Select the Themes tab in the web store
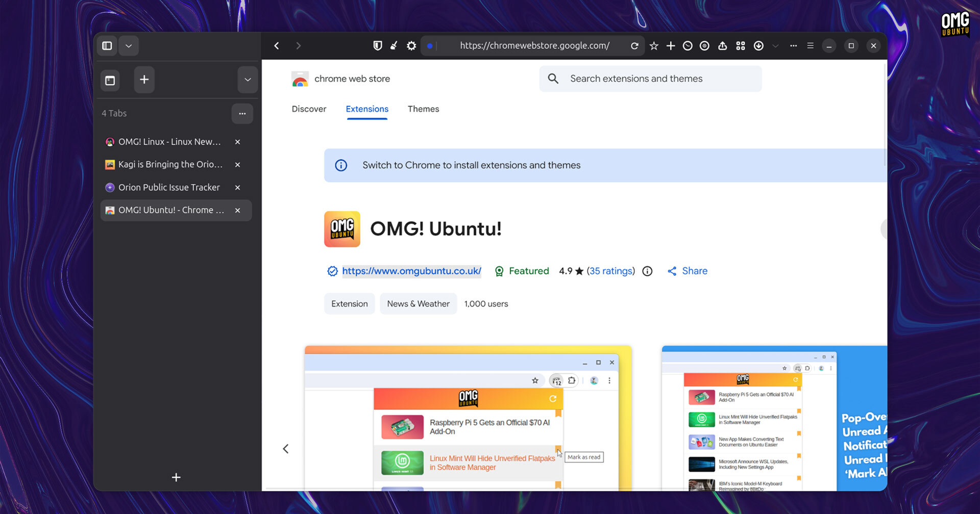Viewport: 980px width, 514px height. tap(423, 109)
